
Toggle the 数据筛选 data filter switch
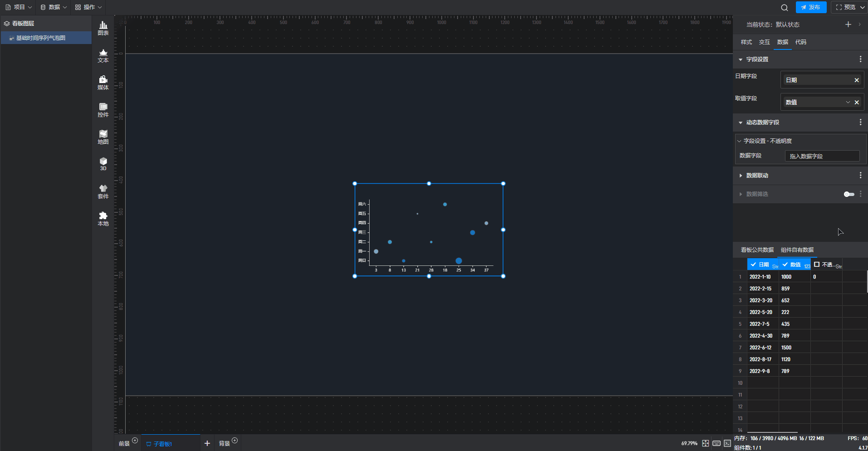(848, 194)
